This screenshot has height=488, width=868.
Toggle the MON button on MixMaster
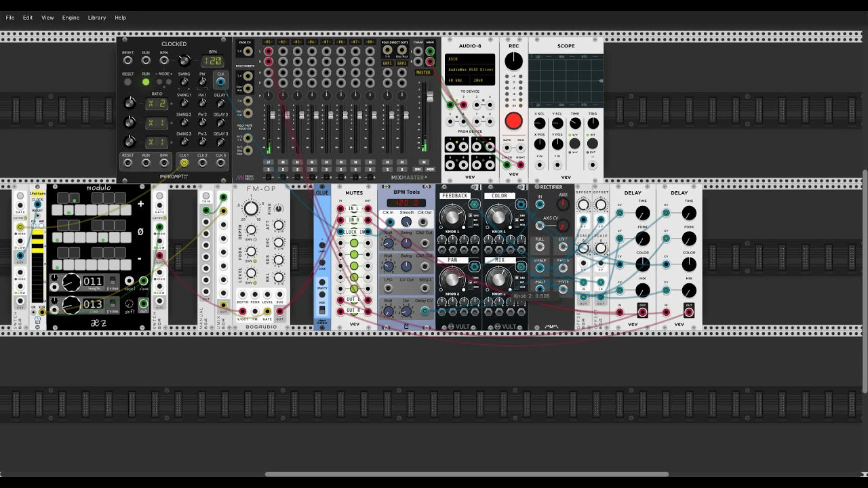(429, 169)
